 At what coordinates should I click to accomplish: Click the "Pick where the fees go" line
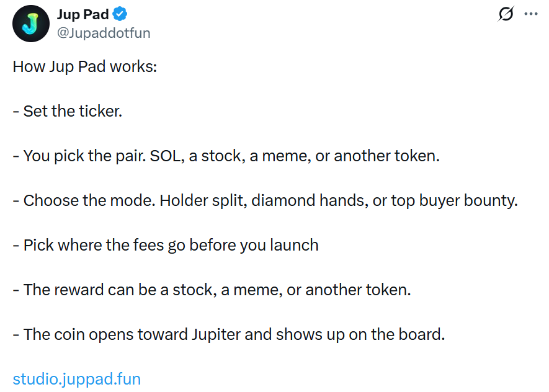click(x=166, y=246)
